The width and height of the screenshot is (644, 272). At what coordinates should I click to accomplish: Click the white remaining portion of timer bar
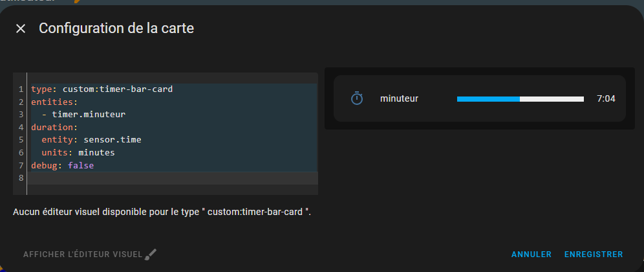point(551,99)
